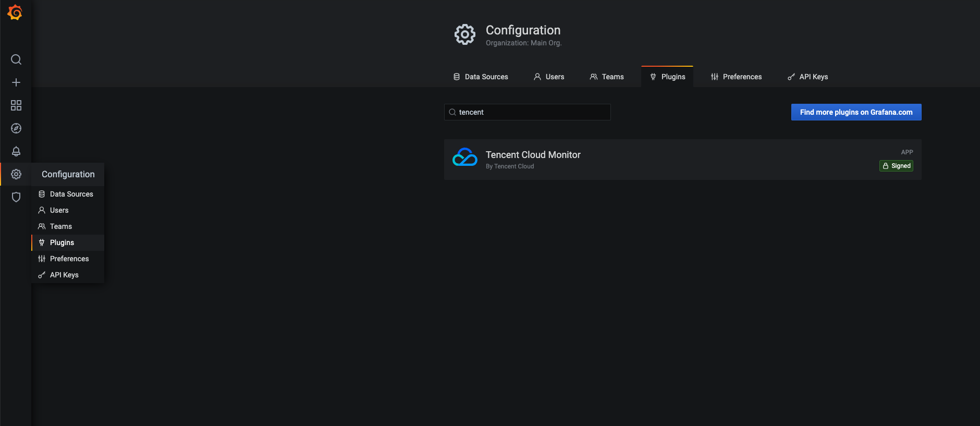Viewport: 980px width, 426px height.
Task: Choose Preferences in the flyout menu
Action: point(68,259)
